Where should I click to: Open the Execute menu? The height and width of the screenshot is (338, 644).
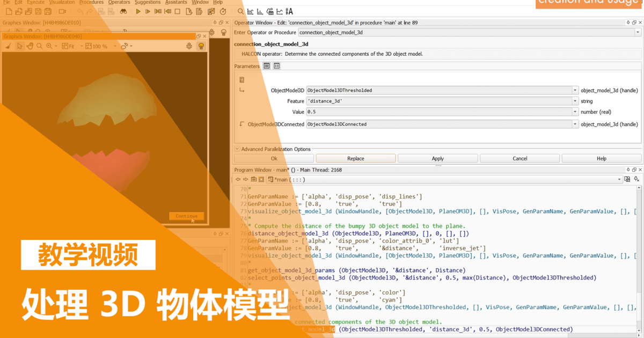tap(36, 2)
